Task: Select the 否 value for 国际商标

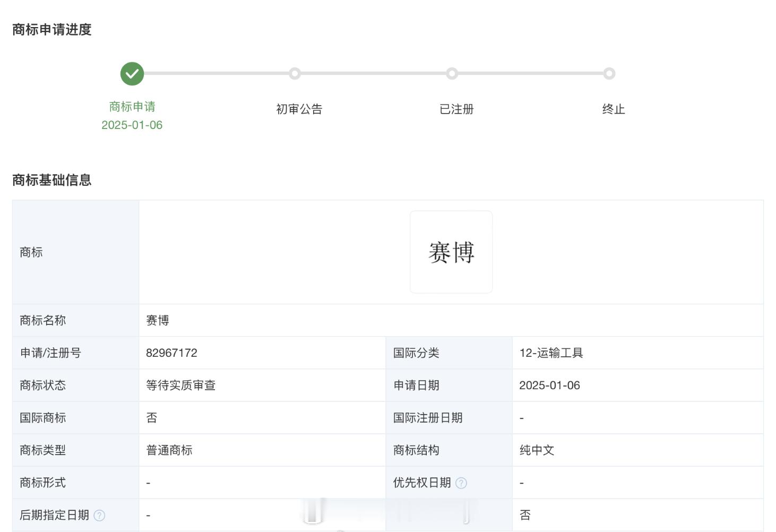Action: pyautogui.click(x=152, y=418)
